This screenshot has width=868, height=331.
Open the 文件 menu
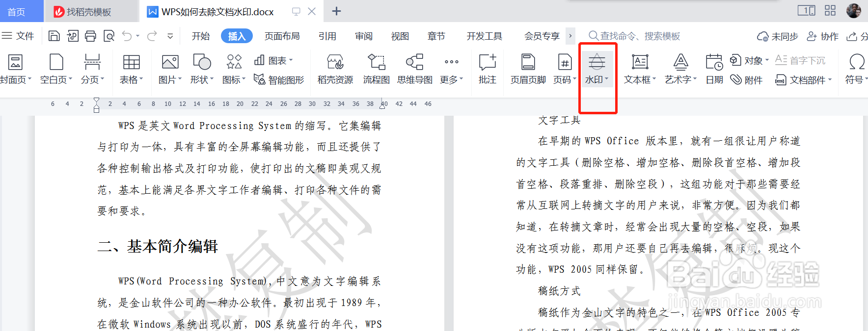(x=18, y=36)
